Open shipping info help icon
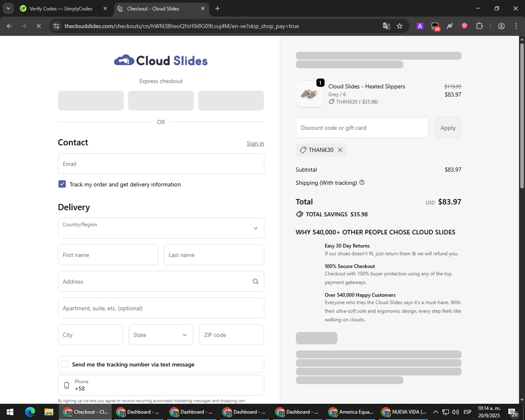525x420 pixels. 362,182
